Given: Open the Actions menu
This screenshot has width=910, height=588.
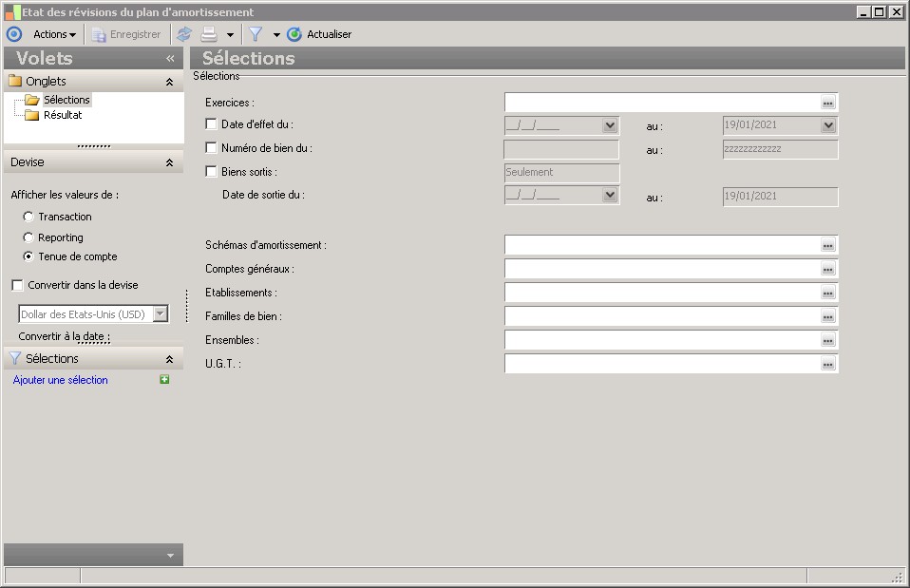Looking at the screenshot, I should tap(54, 34).
